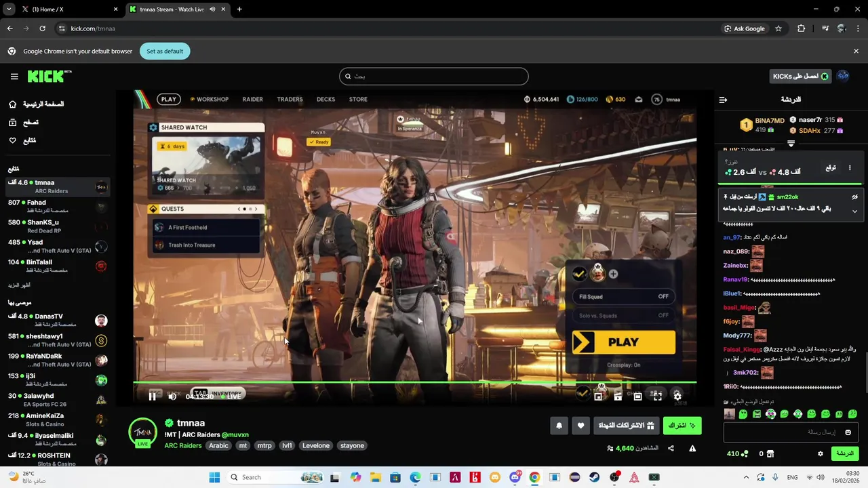Click username basil_Migo in chat
Viewport: 868px width, 488px height.
[739, 307]
